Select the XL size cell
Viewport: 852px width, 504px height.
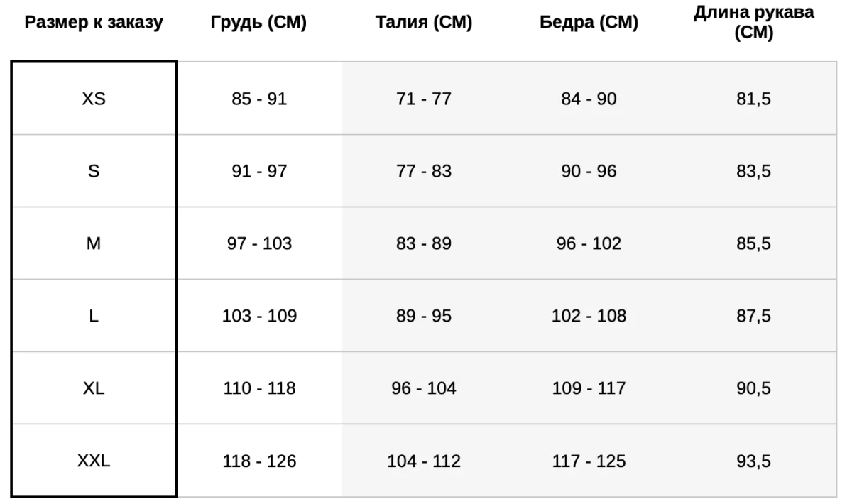tap(94, 389)
